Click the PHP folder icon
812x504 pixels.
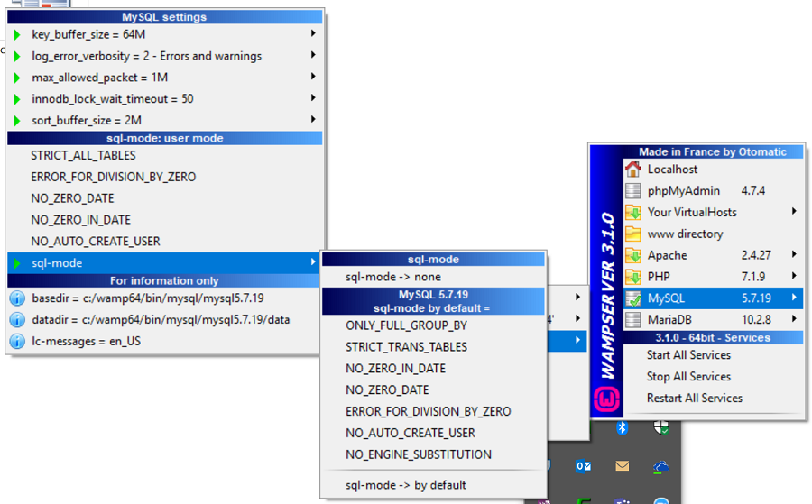[x=632, y=277]
